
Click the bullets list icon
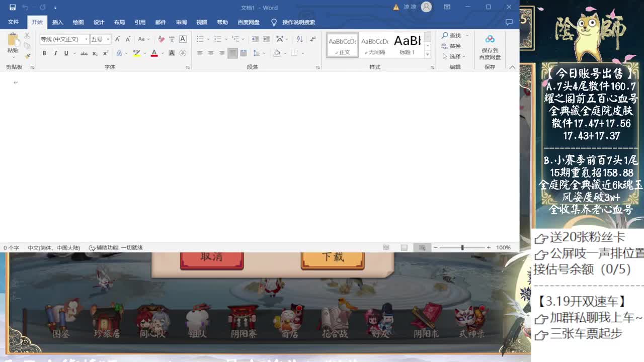[x=201, y=39]
